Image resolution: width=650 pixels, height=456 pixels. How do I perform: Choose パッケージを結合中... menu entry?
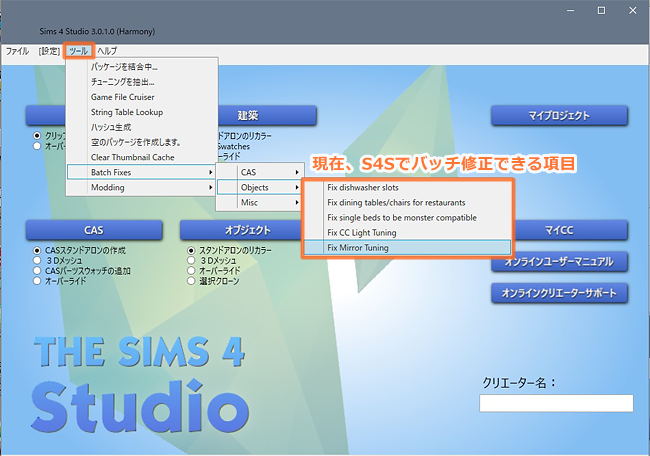tap(142, 67)
